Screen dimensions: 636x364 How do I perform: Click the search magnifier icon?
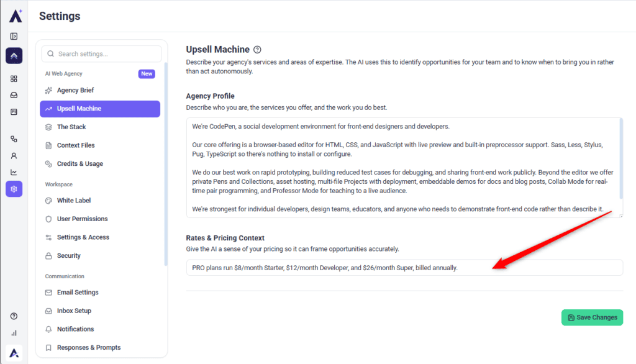51,54
